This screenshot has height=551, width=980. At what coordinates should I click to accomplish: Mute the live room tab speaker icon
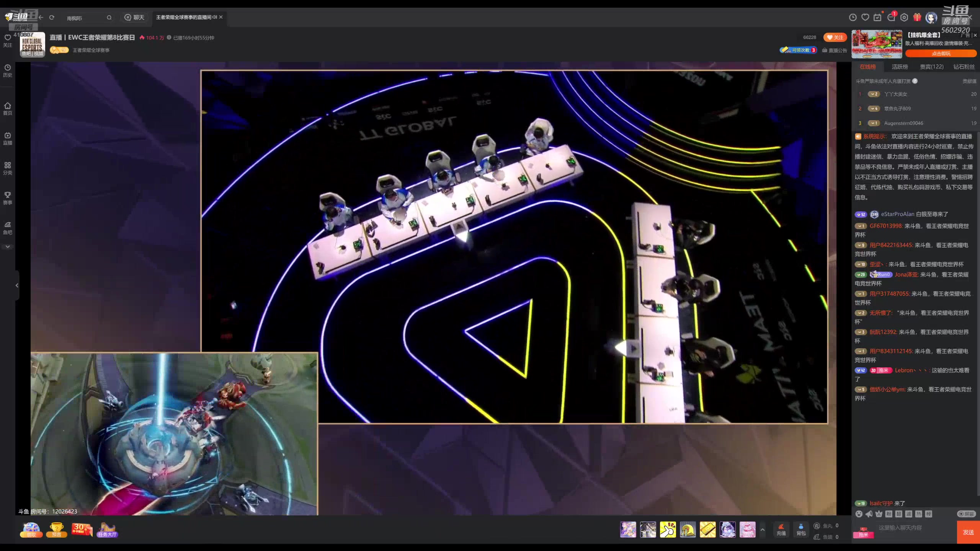[215, 17]
